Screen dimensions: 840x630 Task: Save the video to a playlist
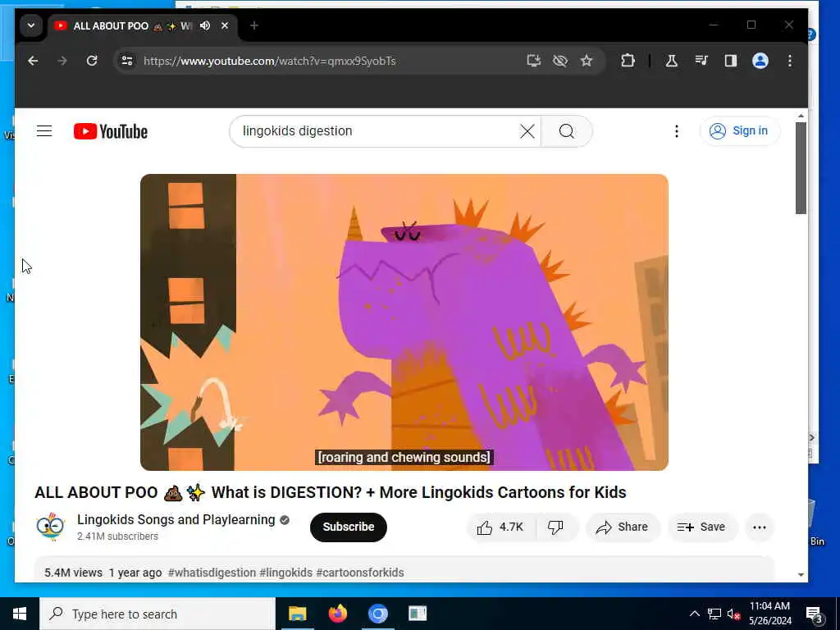tap(701, 527)
